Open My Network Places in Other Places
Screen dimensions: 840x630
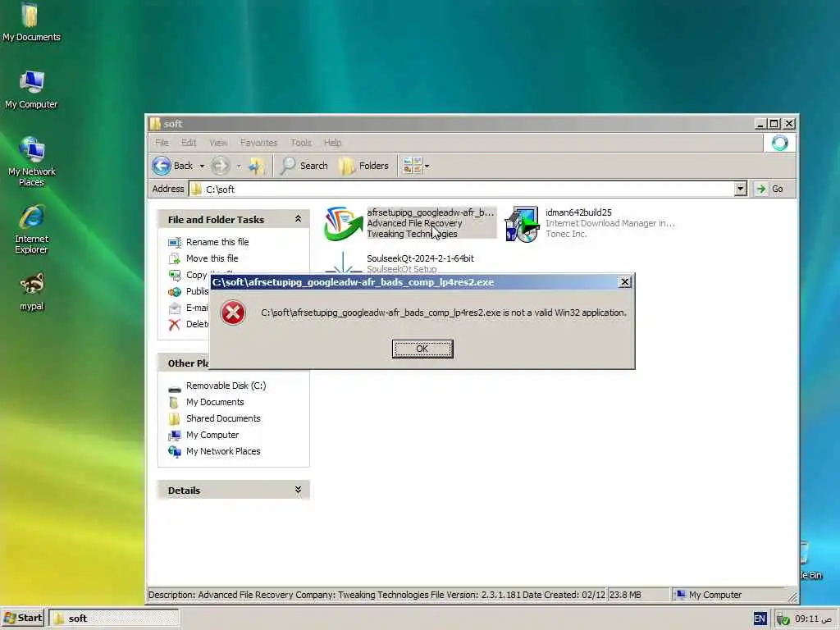click(x=223, y=452)
